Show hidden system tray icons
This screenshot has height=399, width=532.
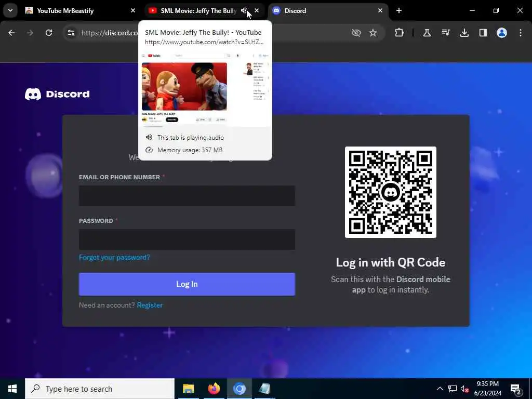(440, 389)
